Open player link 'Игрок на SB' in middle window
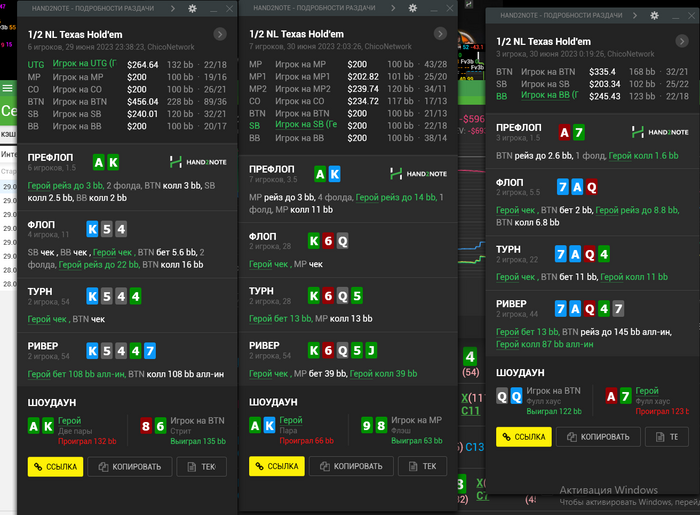 [306, 125]
